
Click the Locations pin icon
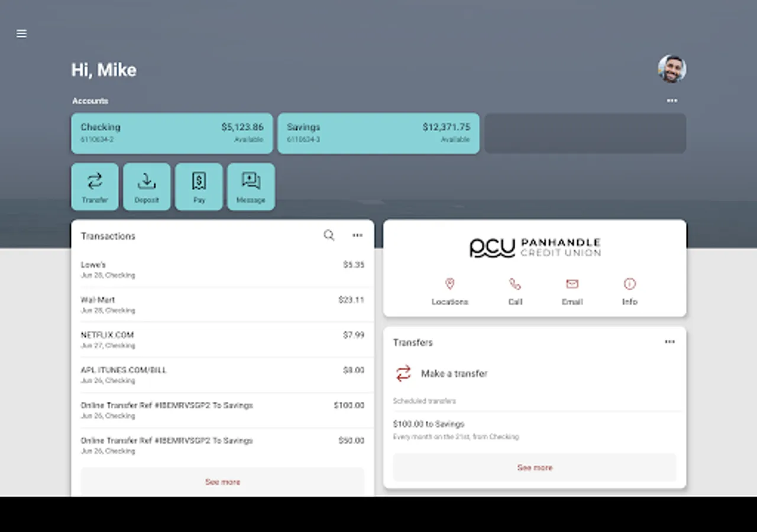click(450, 284)
